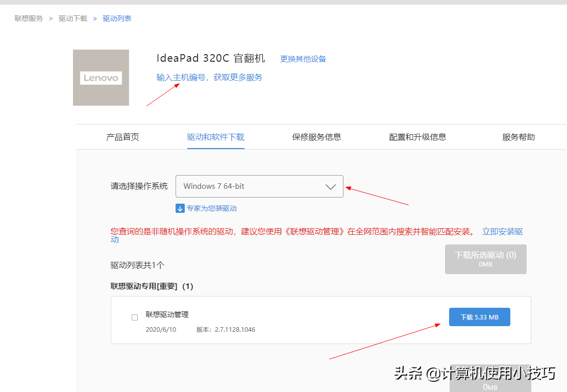Open the 立即安装驱动 link
This screenshot has height=392, width=567.
502,231
